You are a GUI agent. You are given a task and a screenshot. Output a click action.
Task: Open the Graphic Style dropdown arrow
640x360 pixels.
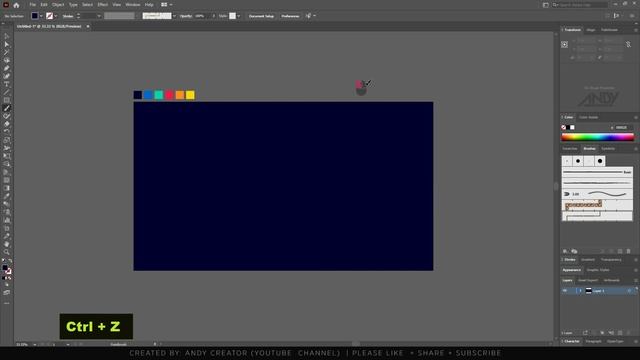pos(239,16)
